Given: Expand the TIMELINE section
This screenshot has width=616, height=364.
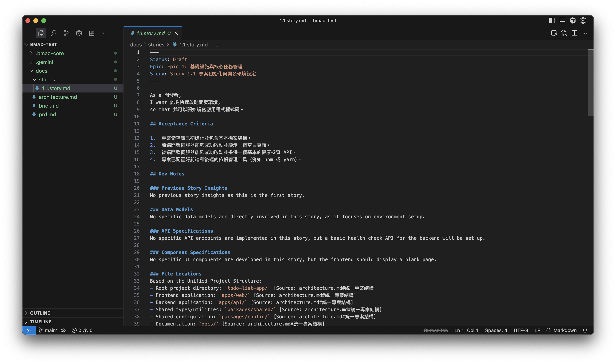Looking at the screenshot, I should pyautogui.click(x=73, y=322).
